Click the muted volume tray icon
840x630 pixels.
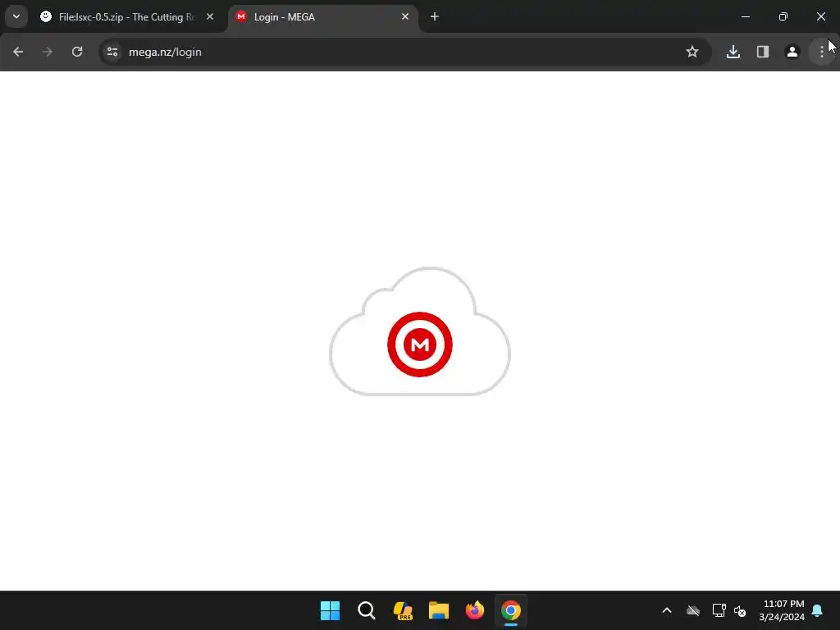740,610
